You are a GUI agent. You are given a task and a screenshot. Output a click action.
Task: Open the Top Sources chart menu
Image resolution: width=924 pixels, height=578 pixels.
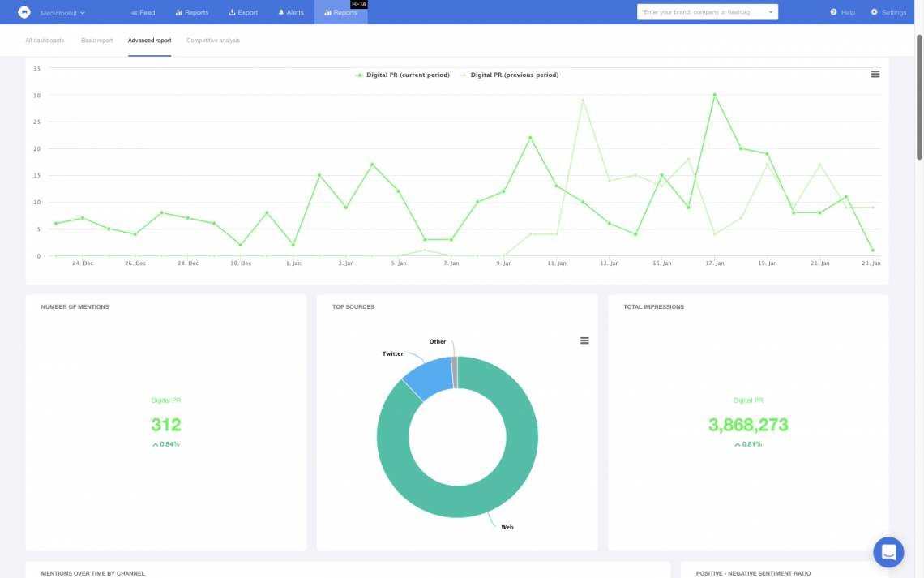pos(584,340)
